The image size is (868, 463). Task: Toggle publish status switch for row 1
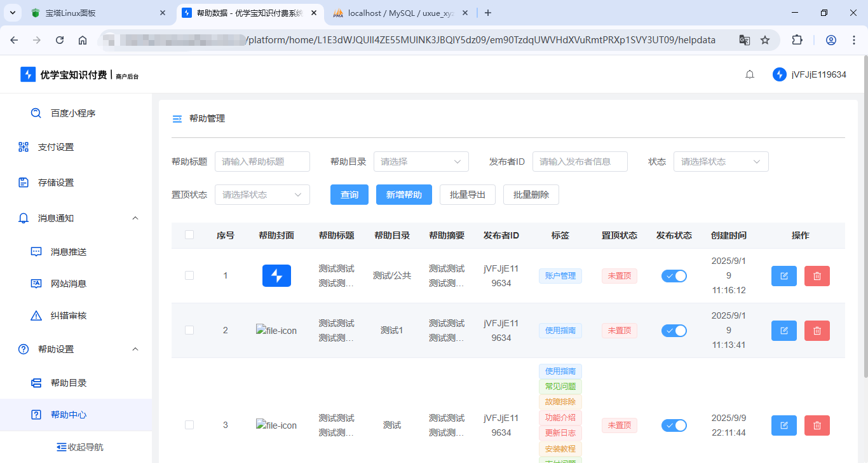coord(674,276)
